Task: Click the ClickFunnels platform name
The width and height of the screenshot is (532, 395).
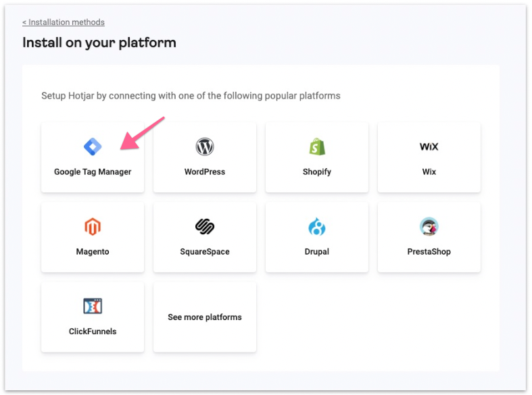Action: 93,332
